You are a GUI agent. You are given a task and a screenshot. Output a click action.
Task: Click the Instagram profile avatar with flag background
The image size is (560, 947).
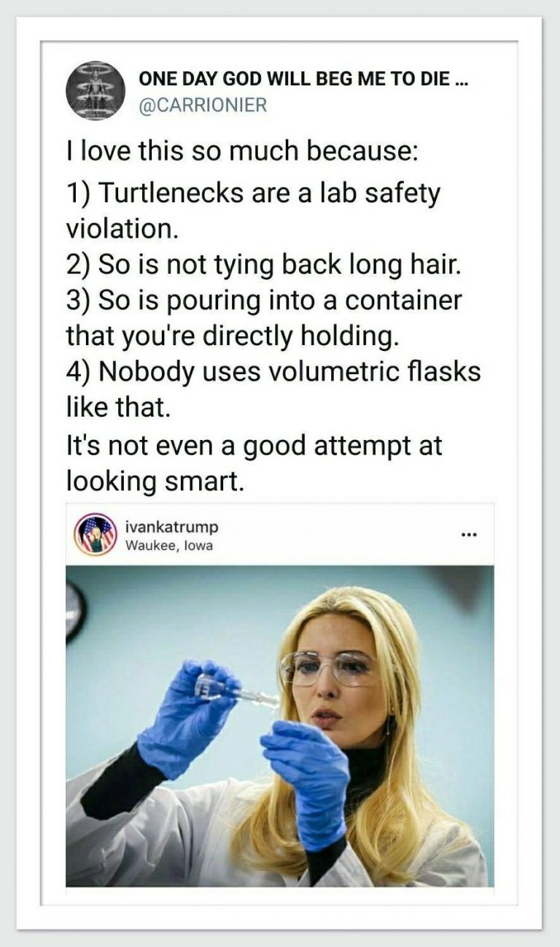[x=97, y=535]
